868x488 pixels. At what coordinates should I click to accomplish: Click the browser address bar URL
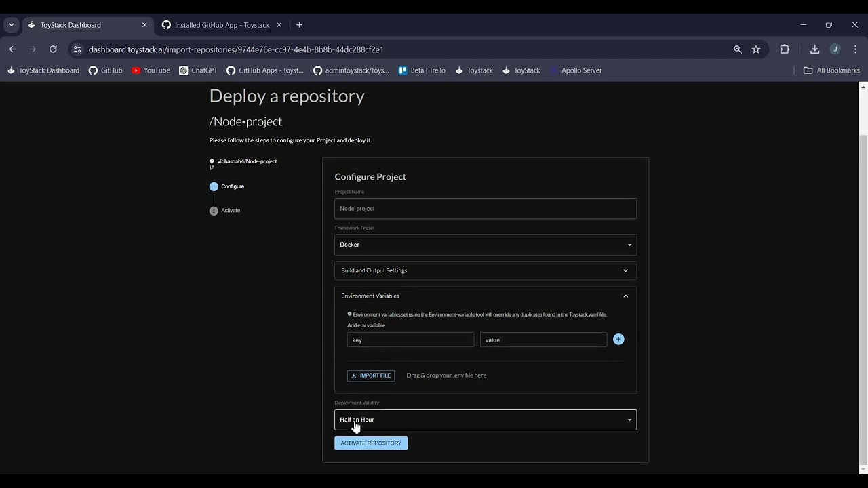pos(236,49)
